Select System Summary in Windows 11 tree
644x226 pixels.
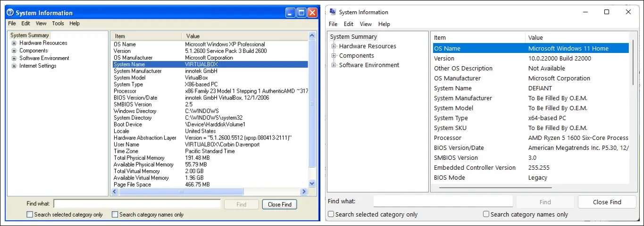pyautogui.click(x=353, y=37)
